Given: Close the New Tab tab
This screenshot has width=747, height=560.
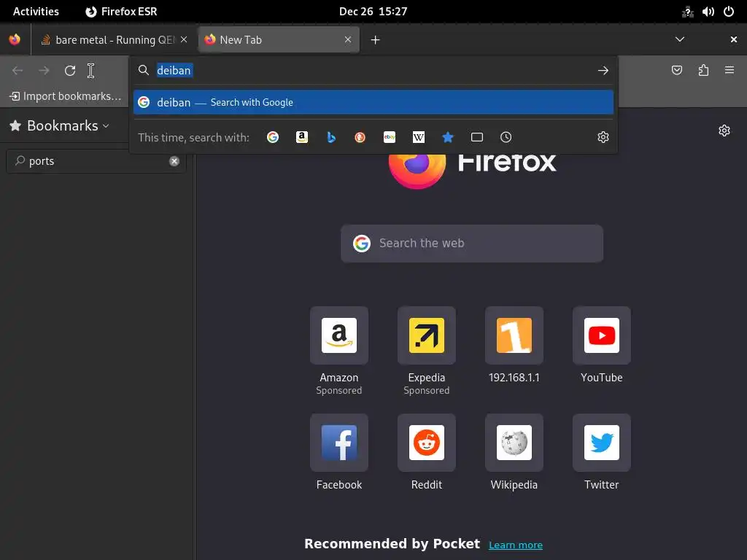Looking at the screenshot, I should coord(348,39).
